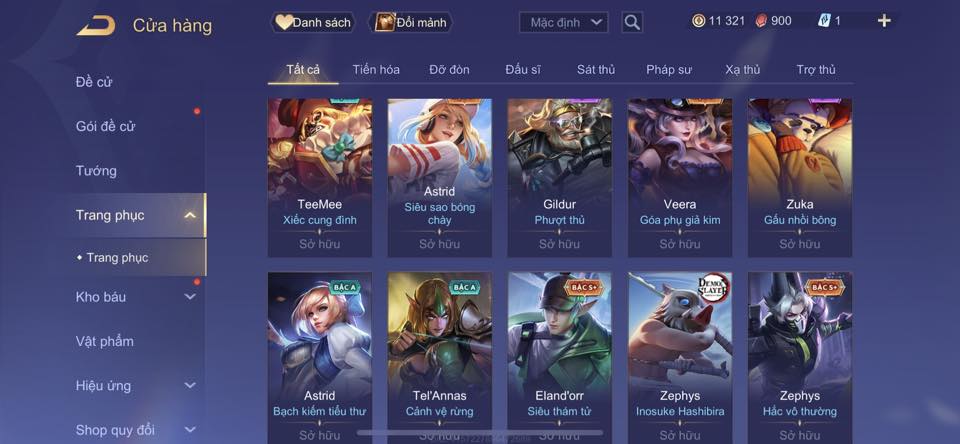The image size is (960, 444).
Task: Go to the Tướng section
Action: 96,171
